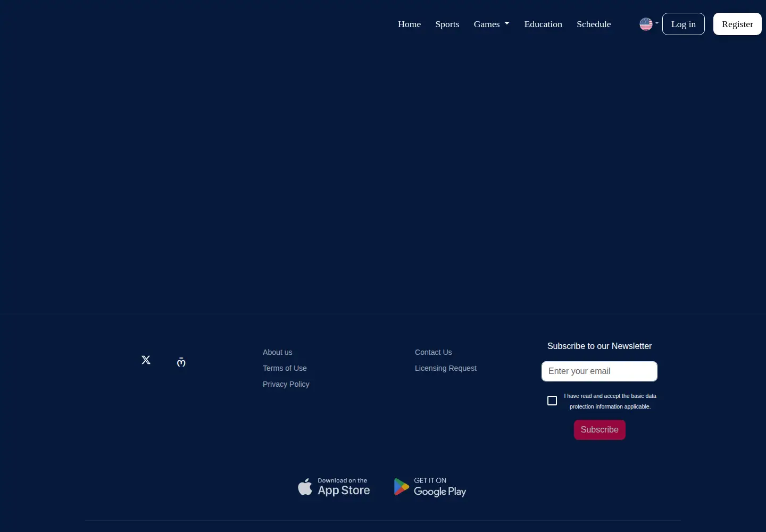Focus the Enter your email field

(600, 371)
